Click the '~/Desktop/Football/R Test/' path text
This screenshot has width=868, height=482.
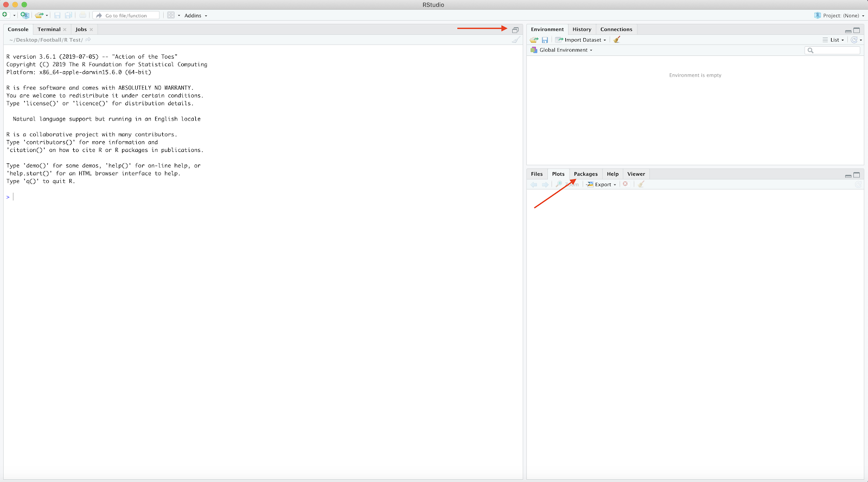tap(46, 40)
